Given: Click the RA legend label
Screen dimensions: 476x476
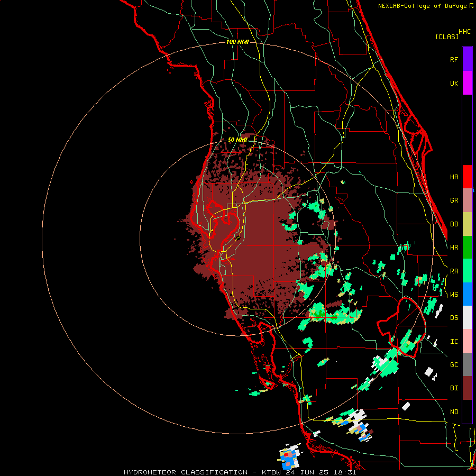Looking at the screenshot, I should click(x=454, y=271).
